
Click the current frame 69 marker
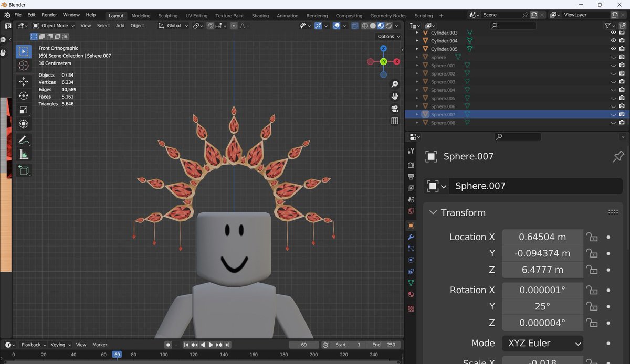coord(117,355)
